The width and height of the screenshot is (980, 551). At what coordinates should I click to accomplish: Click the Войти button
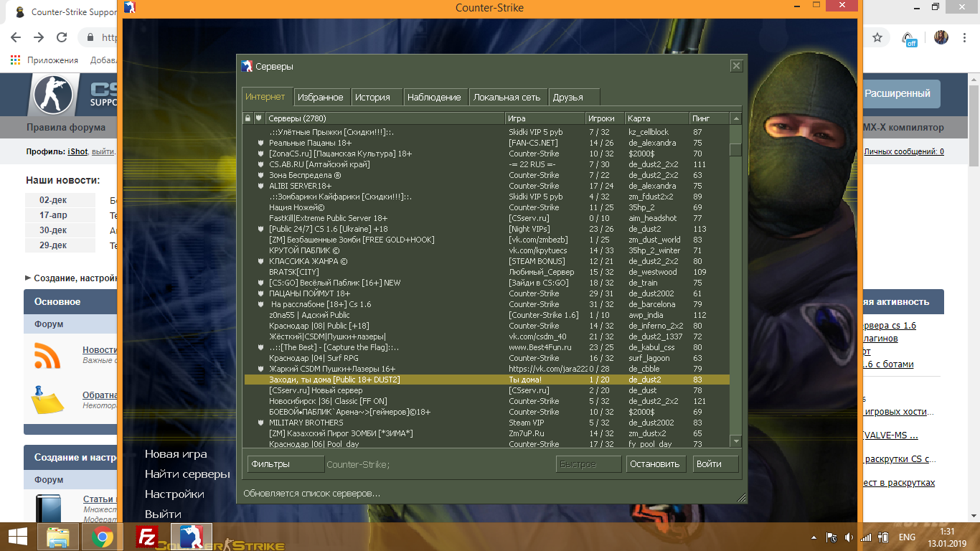pos(715,464)
